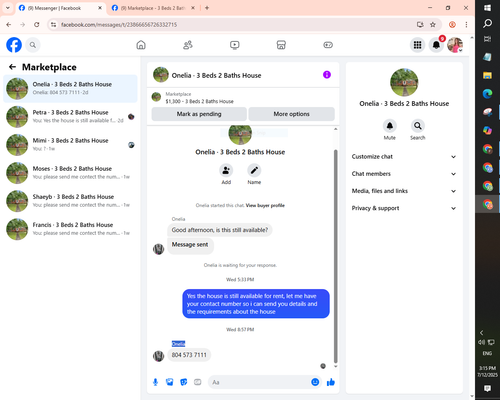Open the account profile picture menu
The image size is (500, 400).
(455, 45)
